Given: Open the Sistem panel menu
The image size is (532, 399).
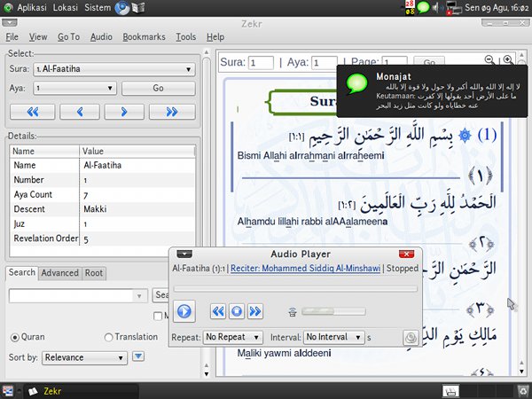Looking at the screenshot, I should click(98, 7).
